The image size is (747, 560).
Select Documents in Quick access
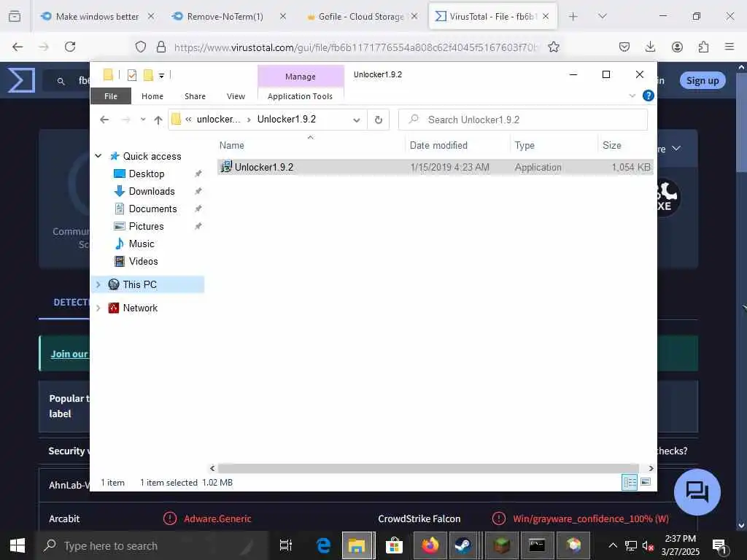pos(152,209)
